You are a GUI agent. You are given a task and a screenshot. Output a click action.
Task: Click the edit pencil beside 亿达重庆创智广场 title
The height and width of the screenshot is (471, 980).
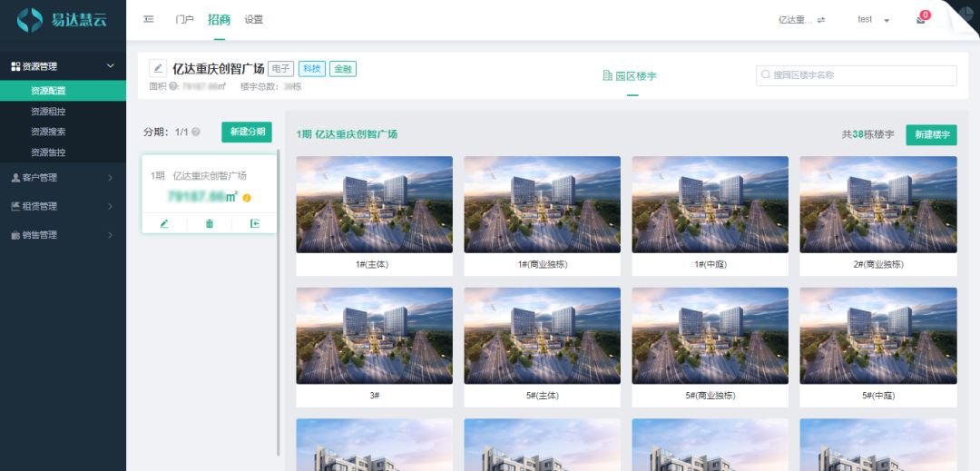(x=158, y=68)
